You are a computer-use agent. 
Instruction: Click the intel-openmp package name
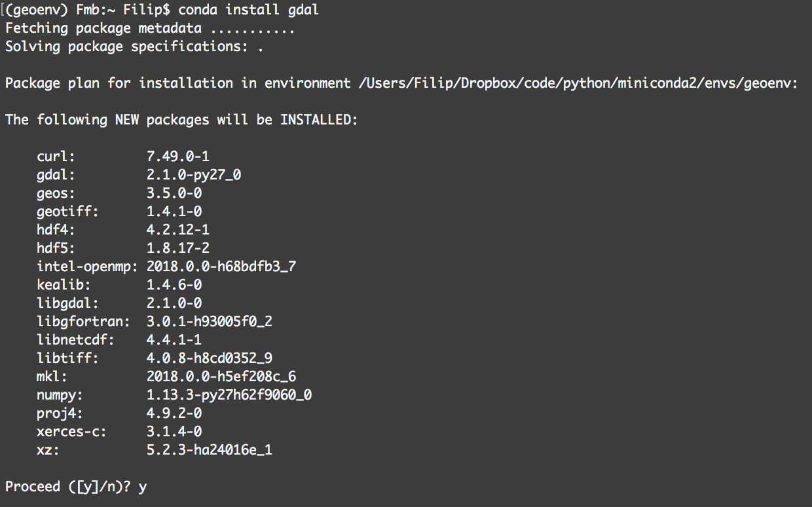pyautogui.click(x=88, y=267)
